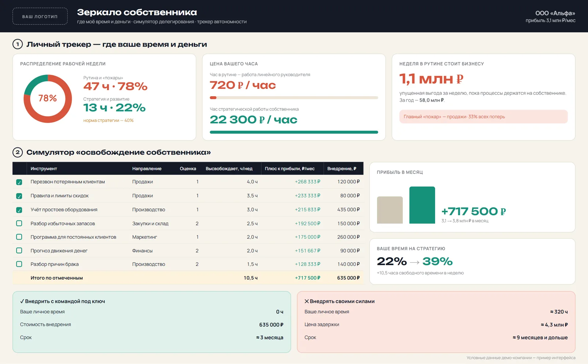Click the «Ваш логотип» placeholder
The width and height of the screenshot is (588, 364).
click(x=40, y=17)
